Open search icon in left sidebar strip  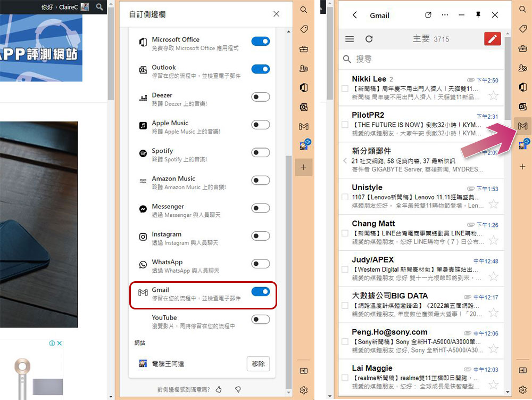coord(304,10)
